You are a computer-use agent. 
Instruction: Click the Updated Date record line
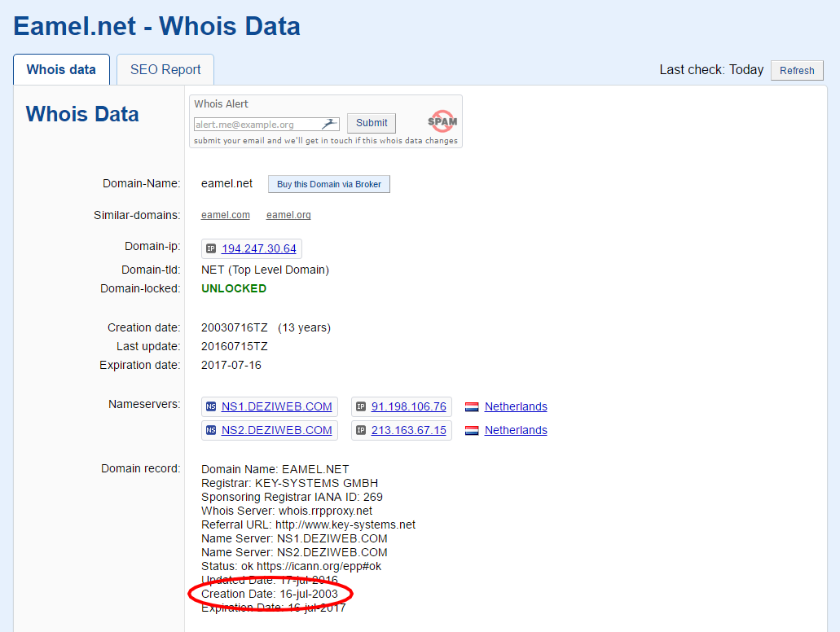(x=270, y=580)
